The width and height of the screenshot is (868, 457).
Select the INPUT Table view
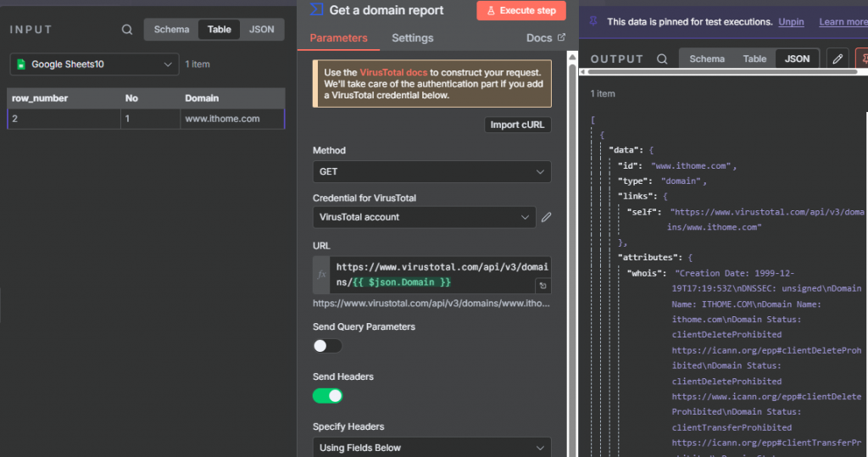[220, 30]
